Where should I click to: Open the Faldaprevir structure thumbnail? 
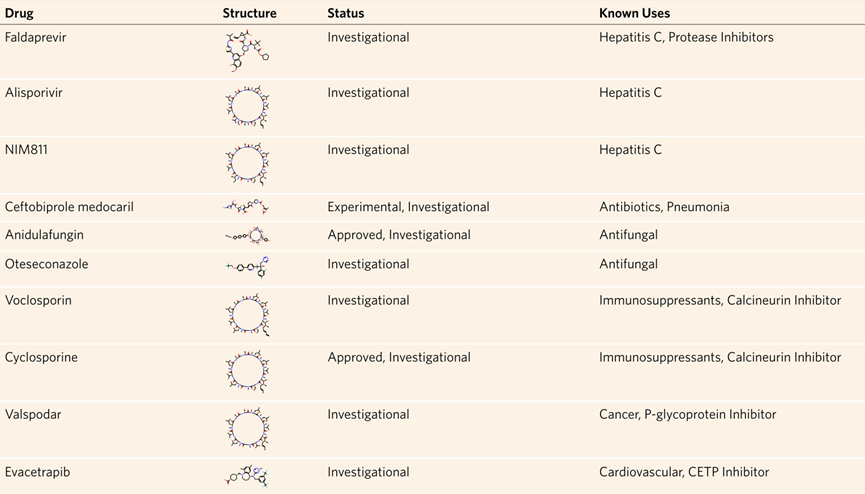pos(247,51)
